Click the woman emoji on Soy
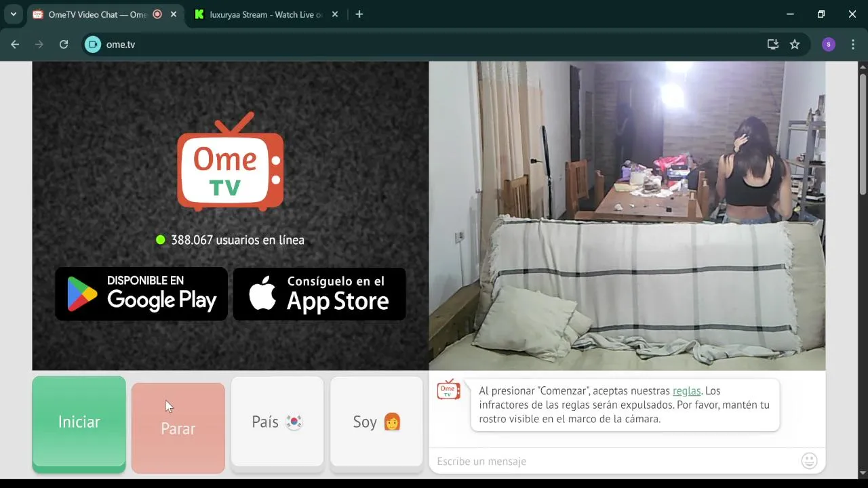The image size is (868, 488). coord(392,422)
